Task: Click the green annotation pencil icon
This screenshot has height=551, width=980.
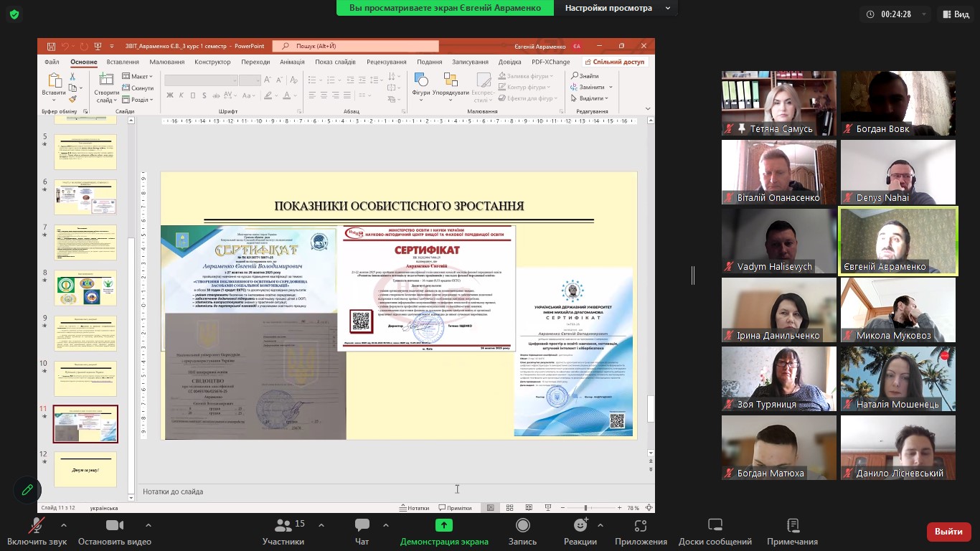Action: pyautogui.click(x=27, y=489)
